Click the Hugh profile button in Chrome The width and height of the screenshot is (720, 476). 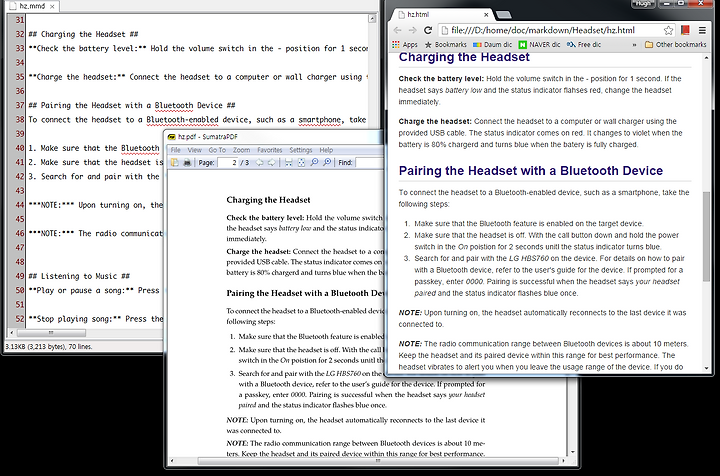[643, 3]
